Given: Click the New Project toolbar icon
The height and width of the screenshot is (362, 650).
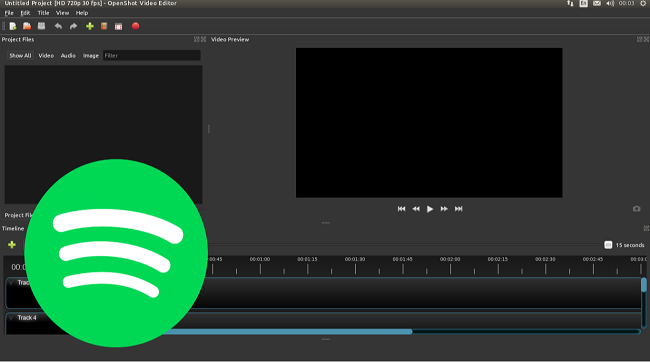Looking at the screenshot, I should pyautogui.click(x=13, y=26).
